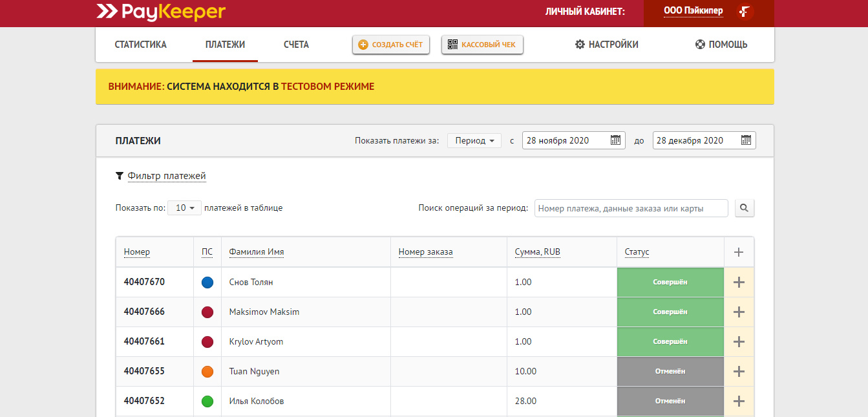Sort by the Номер column header
868x417 pixels.
tap(137, 252)
